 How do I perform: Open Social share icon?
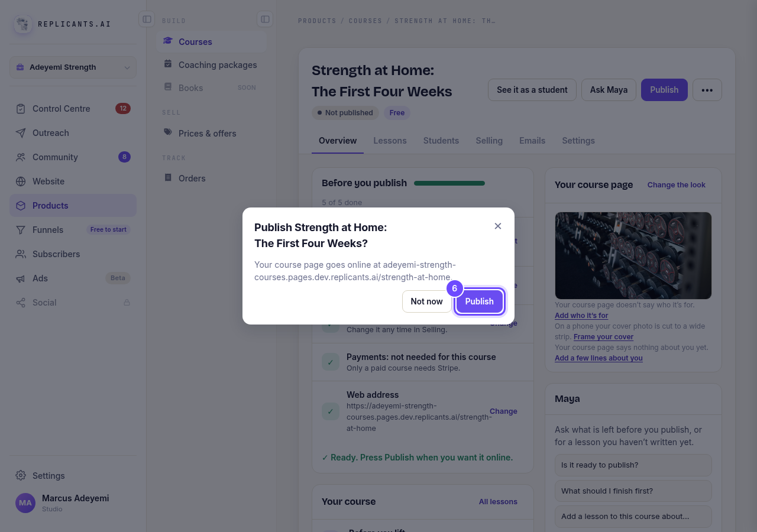coord(21,303)
